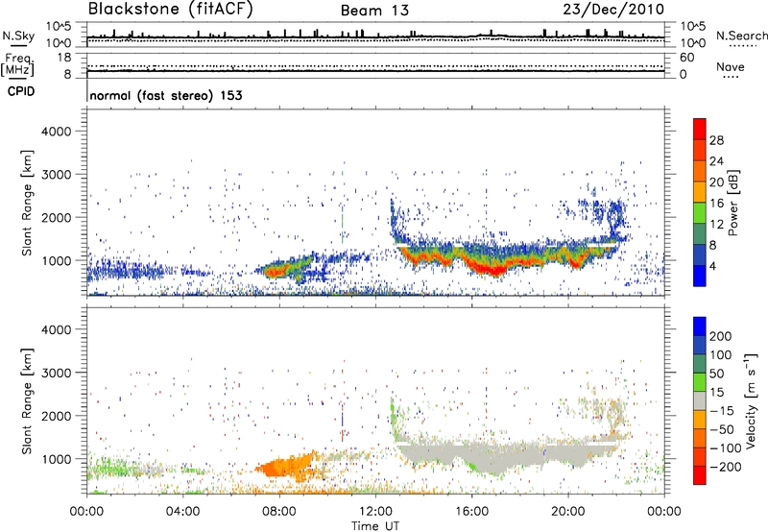Click "2000" slant range tick in velocity panel
This screenshot has width=768, height=532.
[57, 416]
